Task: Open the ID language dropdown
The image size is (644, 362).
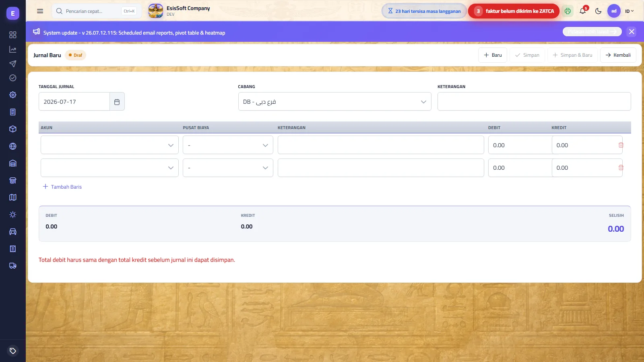Action: 629,11
